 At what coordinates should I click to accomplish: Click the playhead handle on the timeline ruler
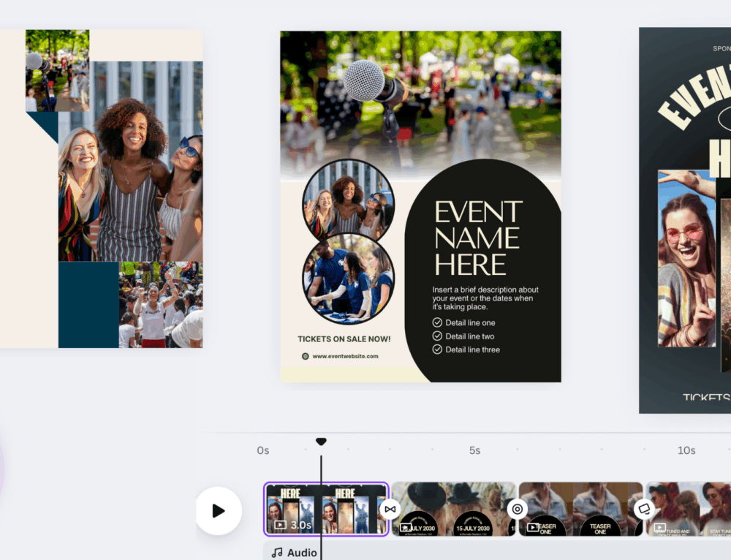(321, 442)
